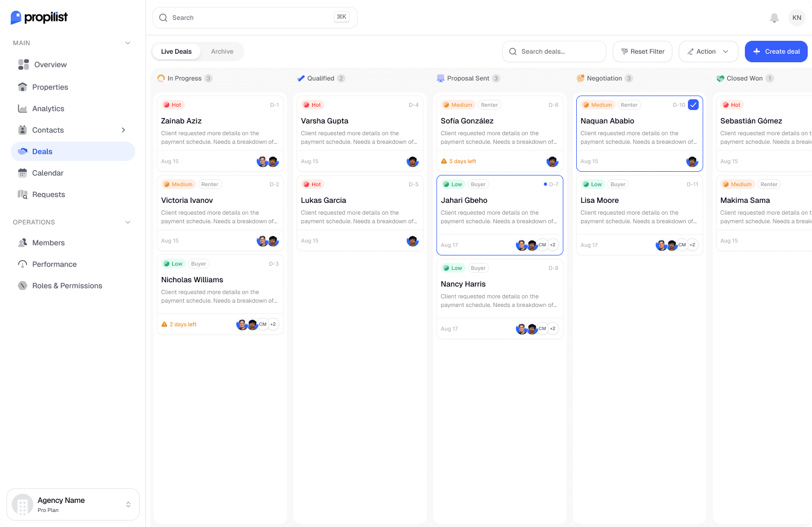Expand the Contacts submenu chevron
The image size is (812, 527).
coord(124,130)
